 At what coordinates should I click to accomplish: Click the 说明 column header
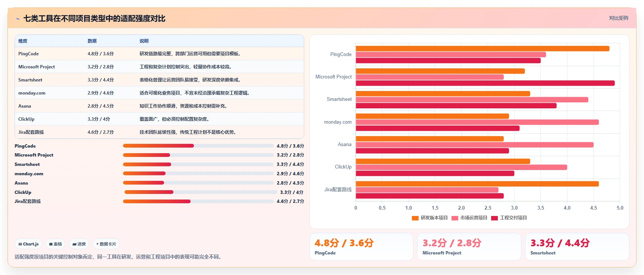(x=144, y=41)
